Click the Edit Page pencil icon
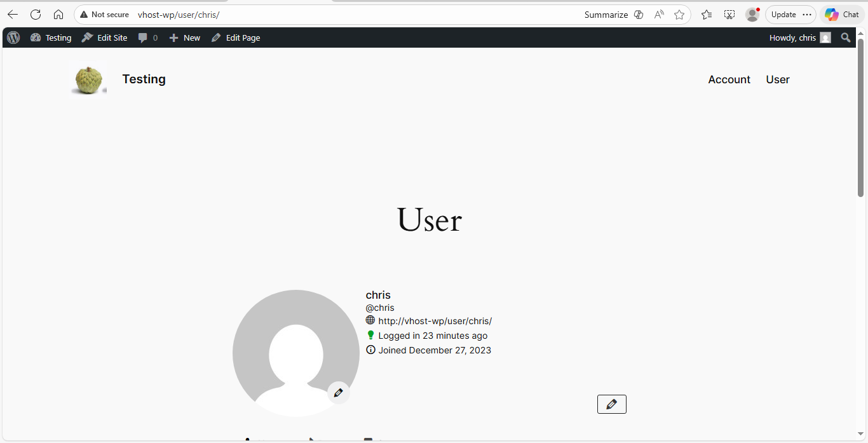The image size is (868, 443). pos(217,37)
